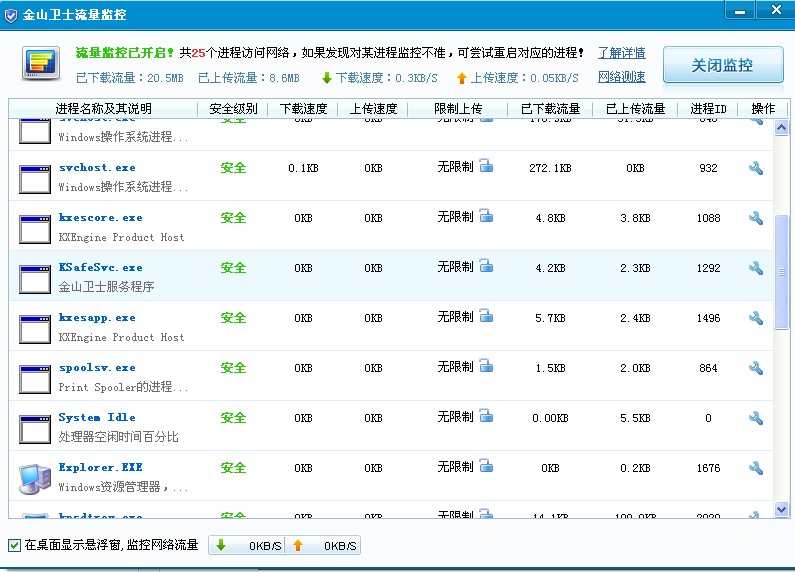The image size is (795, 572).
Task: Uncheck the desktop floating window checkbox
Action: (x=14, y=546)
